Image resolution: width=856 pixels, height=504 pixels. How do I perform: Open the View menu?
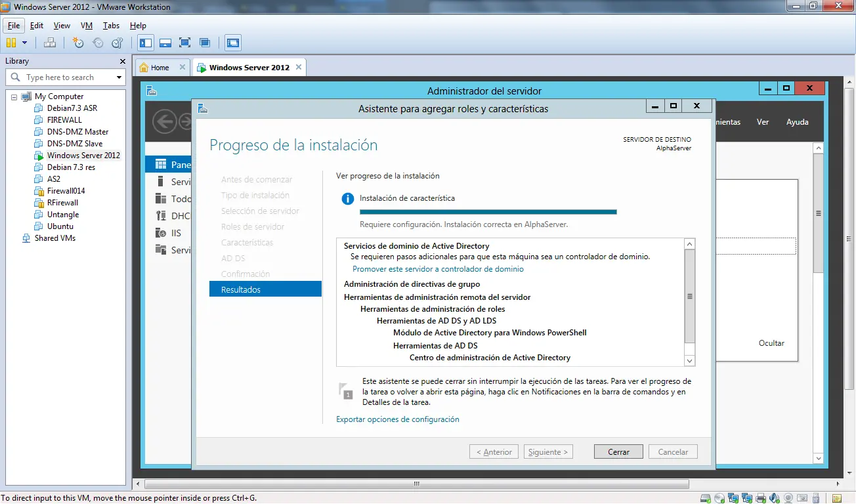tap(62, 26)
